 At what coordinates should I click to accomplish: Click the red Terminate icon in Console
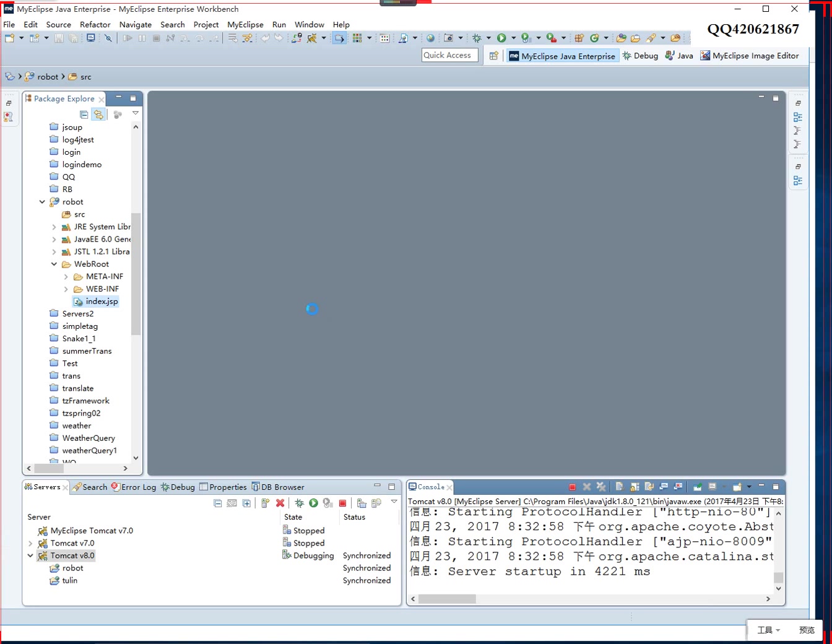coord(572,487)
